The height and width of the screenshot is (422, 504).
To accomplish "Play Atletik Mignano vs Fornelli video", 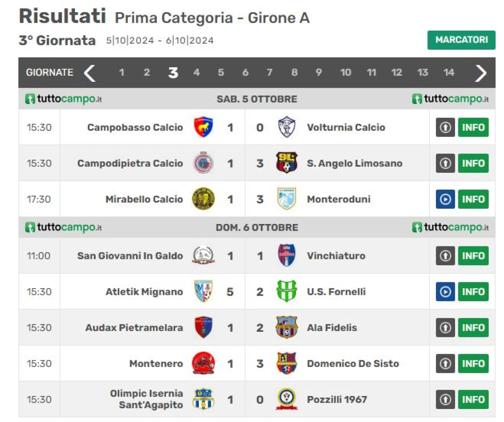I will tap(445, 292).
